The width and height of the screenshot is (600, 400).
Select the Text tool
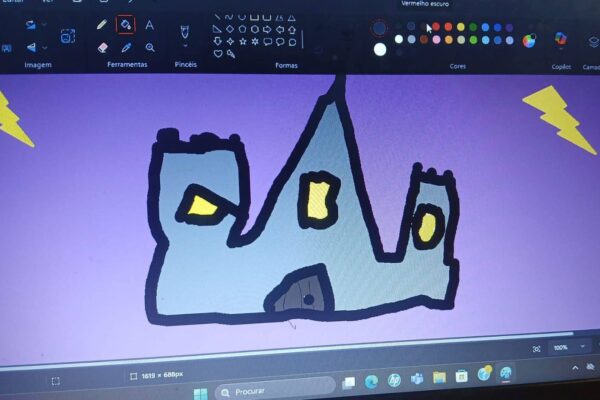tap(150, 25)
